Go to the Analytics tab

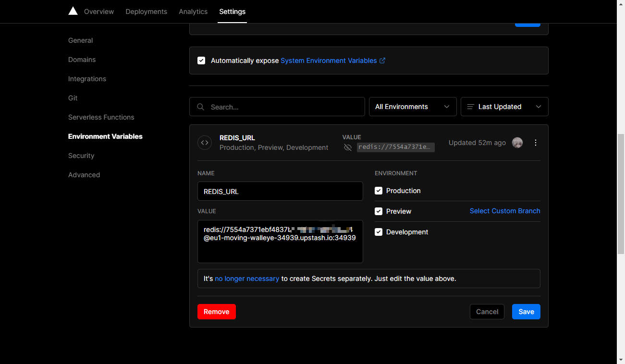point(193,12)
